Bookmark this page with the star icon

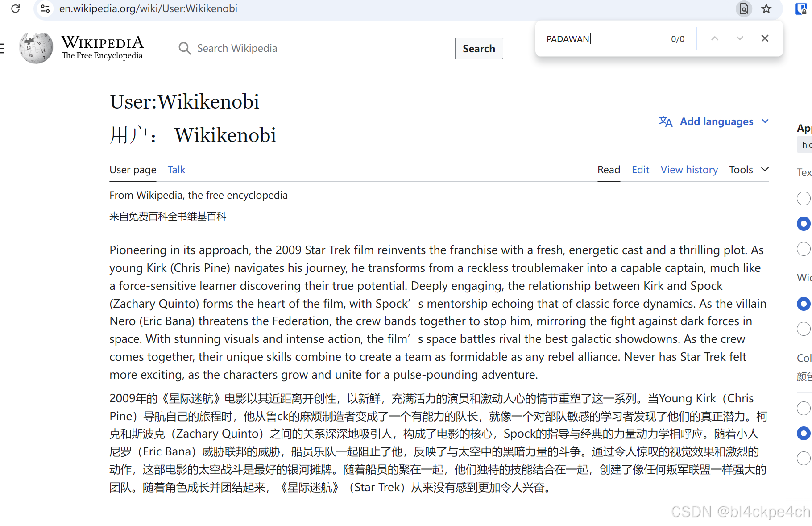coord(766,8)
